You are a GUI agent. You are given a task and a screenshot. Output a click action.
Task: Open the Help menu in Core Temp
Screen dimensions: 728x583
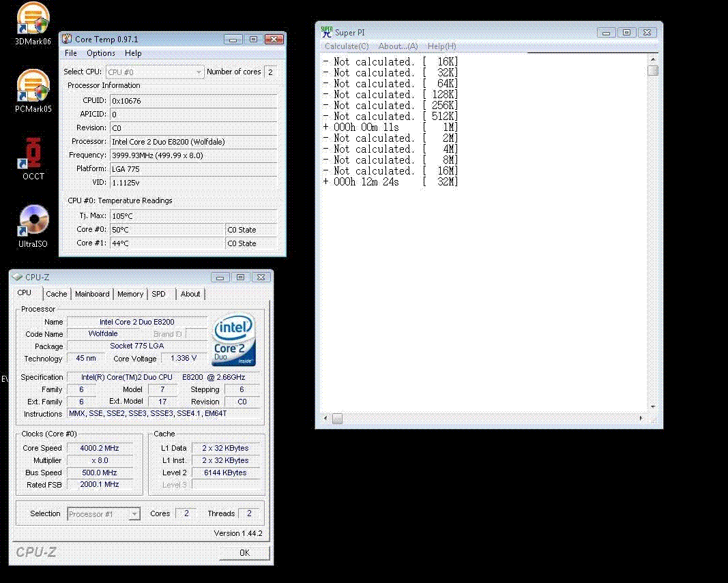(133, 53)
